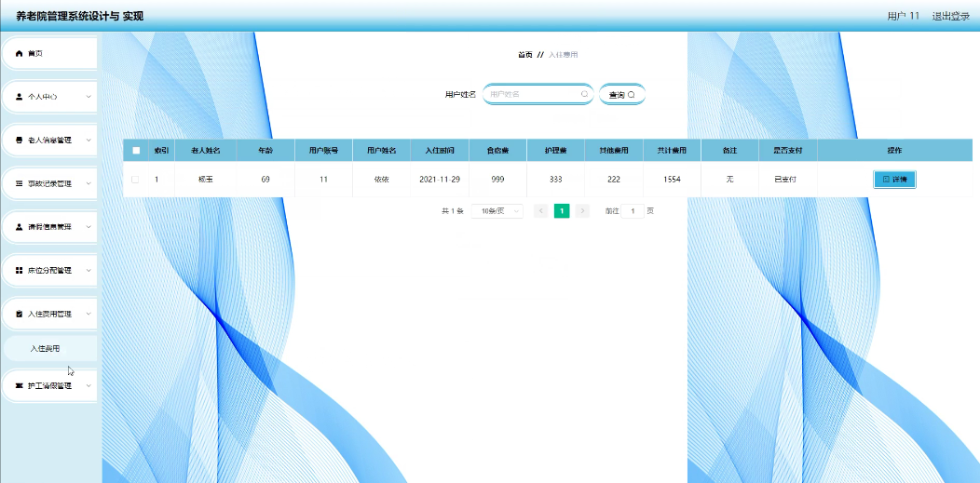The width and height of the screenshot is (980, 483).
Task: Select the 入住费用 submenu item
Action: point(50,348)
